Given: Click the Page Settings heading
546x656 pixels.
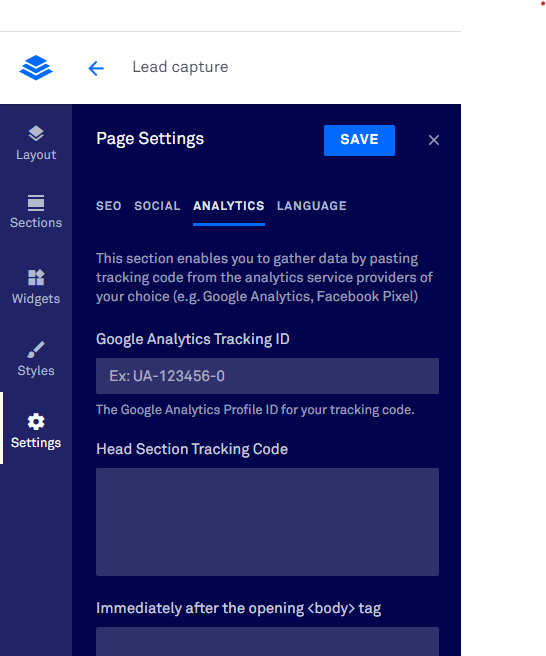Looking at the screenshot, I should pyautogui.click(x=150, y=139).
